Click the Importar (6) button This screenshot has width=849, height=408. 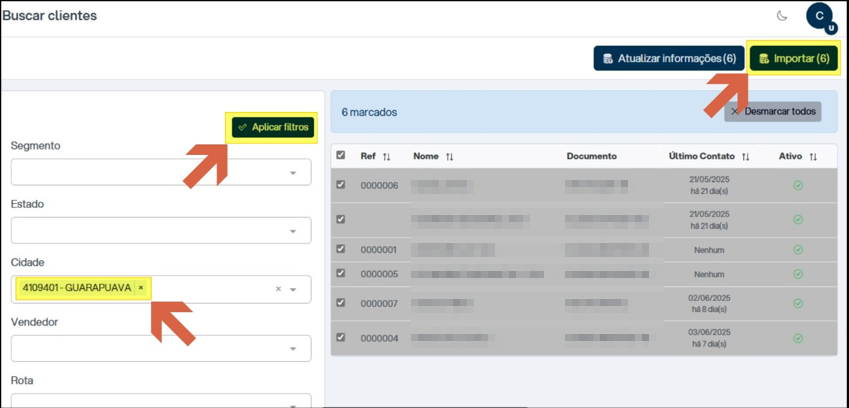(794, 58)
